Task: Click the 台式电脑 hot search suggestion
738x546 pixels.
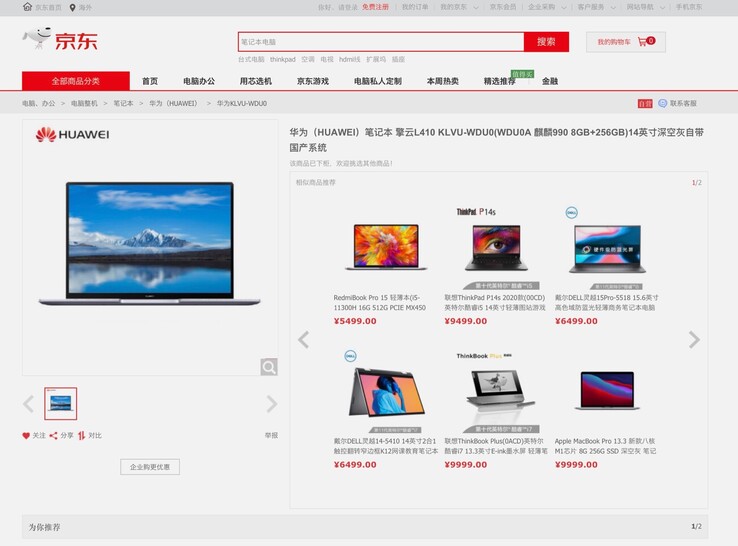Action: click(x=251, y=59)
